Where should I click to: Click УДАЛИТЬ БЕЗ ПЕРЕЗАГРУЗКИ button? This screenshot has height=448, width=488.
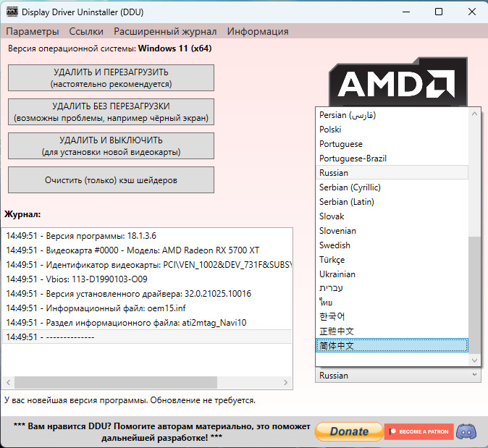[x=111, y=111]
